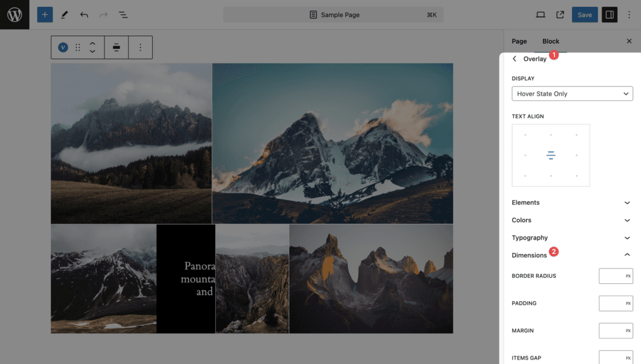Image resolution: width=641 pixels, height=364 pixels.
Task: Select center text align position
Action: tap(551, 155)
